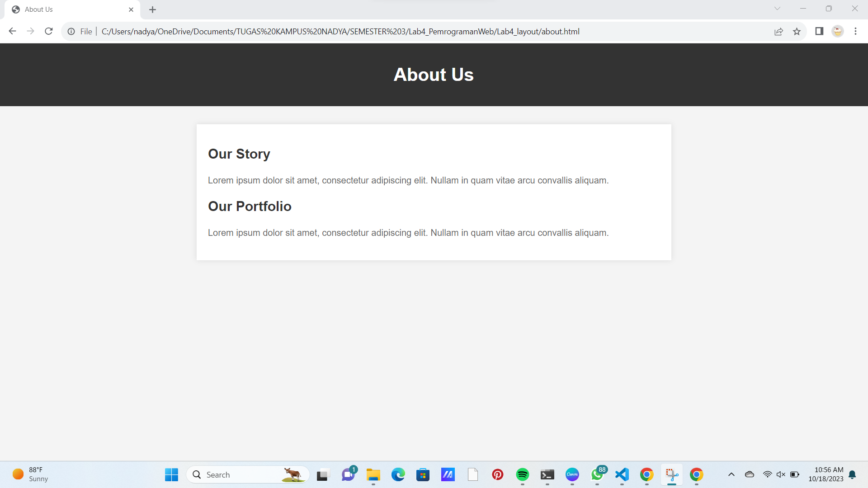
Task: Reload the about.html page
Action: point(48,31)
